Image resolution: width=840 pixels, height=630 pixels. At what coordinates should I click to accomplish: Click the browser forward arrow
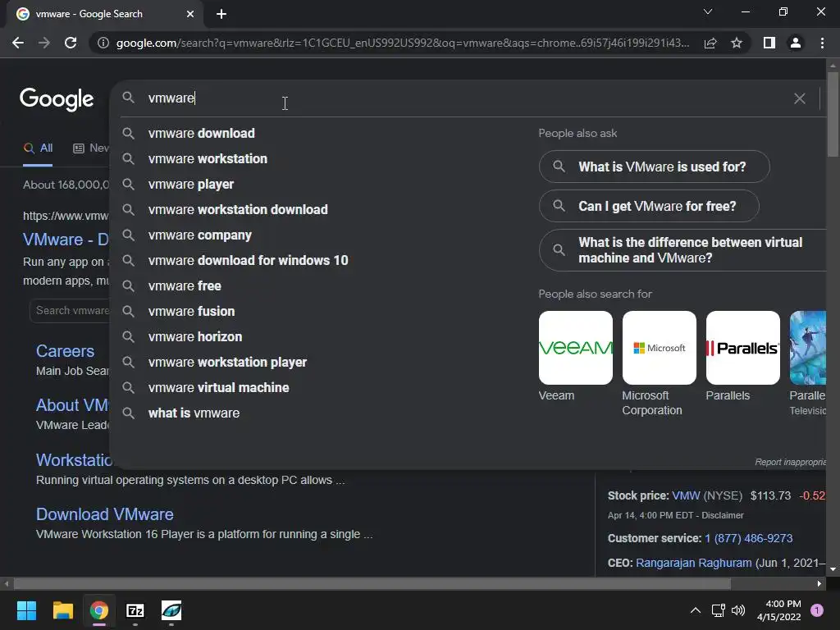(x=44, y=43)
